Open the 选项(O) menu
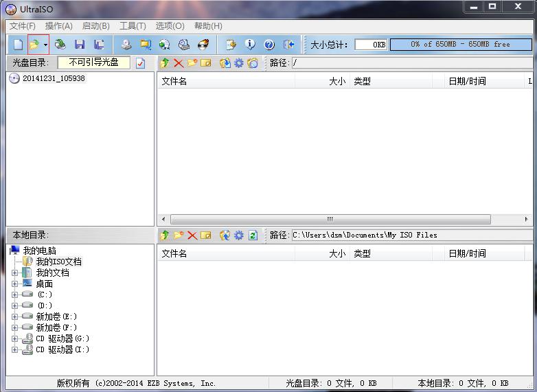Viewport: 537px width, 392px height. point(170,26)
